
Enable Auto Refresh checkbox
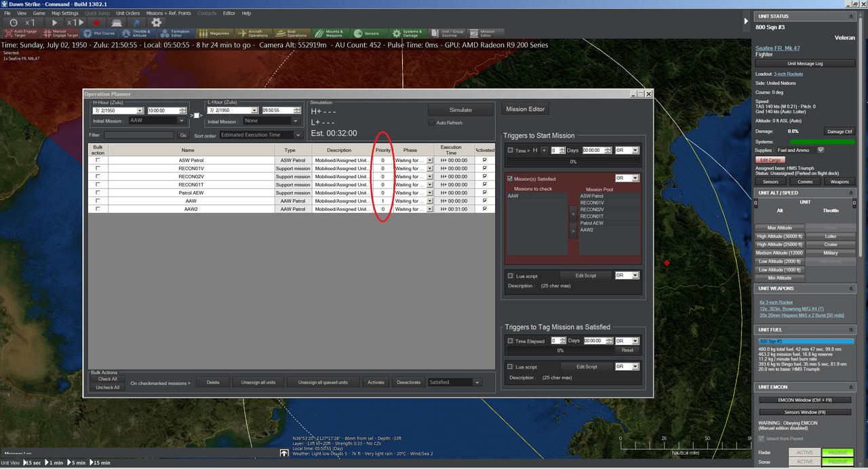[431, 123]
